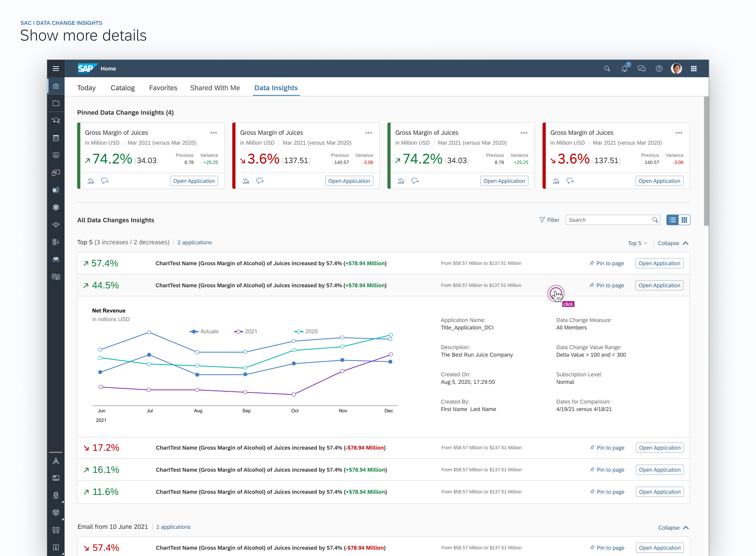
Task: Click the search icon in header
Action: coord(607,69)
